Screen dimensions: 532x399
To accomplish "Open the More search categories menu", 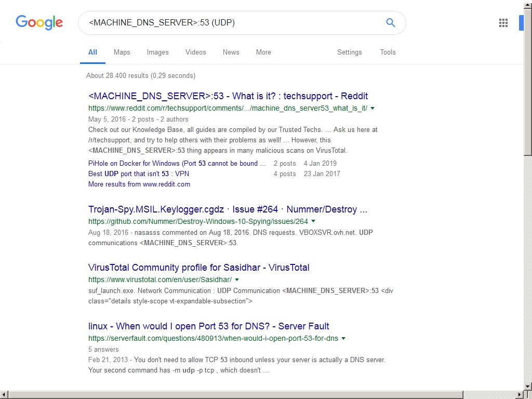I will tap(263, 52).
